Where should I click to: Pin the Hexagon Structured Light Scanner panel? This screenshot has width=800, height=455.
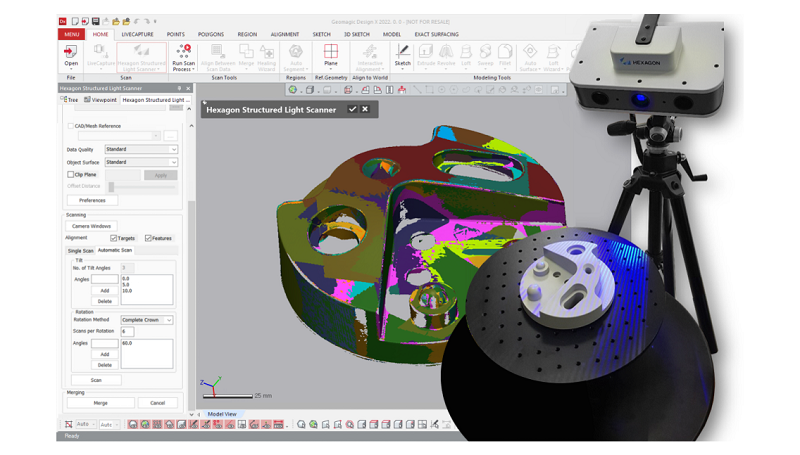coord(179,88)
